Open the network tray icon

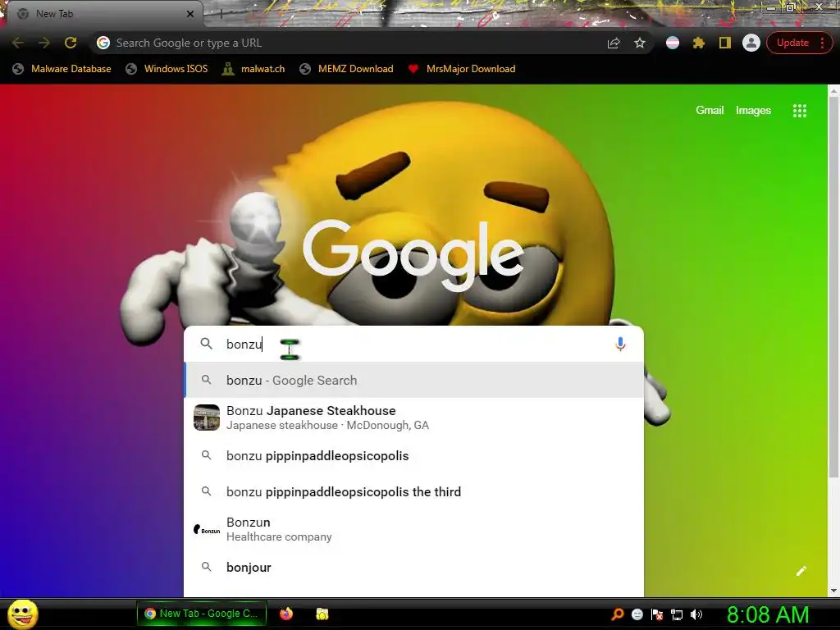coord(677,614)
